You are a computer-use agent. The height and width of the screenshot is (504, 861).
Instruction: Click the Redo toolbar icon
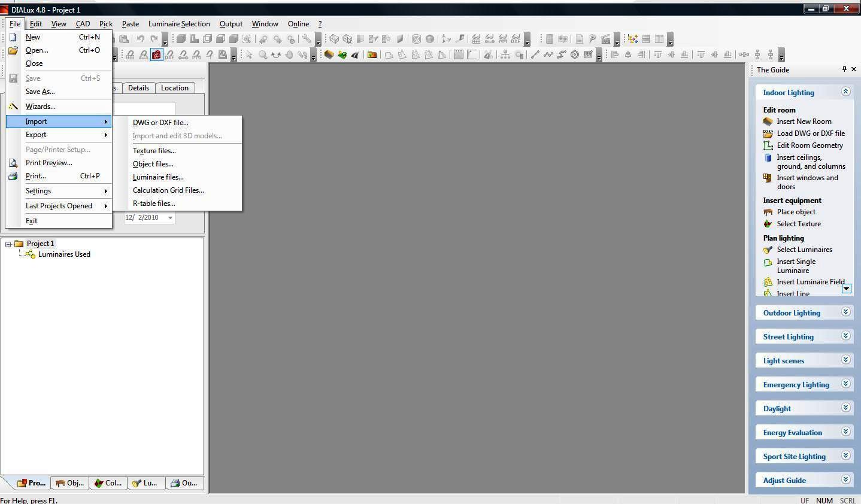coord(154,39)
